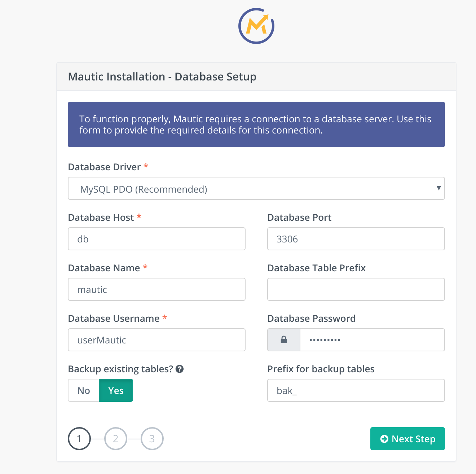Click the Database Driver dropdown arrow

(x=438, y=188)
